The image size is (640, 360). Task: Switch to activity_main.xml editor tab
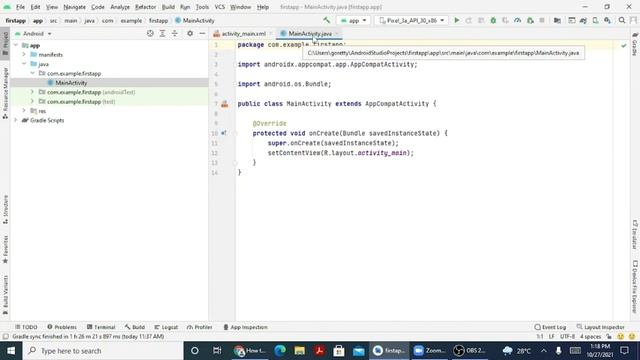click(x=243, y=33)
